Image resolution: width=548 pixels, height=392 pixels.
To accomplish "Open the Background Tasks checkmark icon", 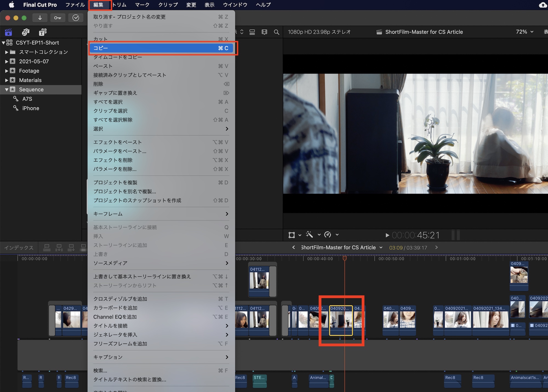I will 76,18.
